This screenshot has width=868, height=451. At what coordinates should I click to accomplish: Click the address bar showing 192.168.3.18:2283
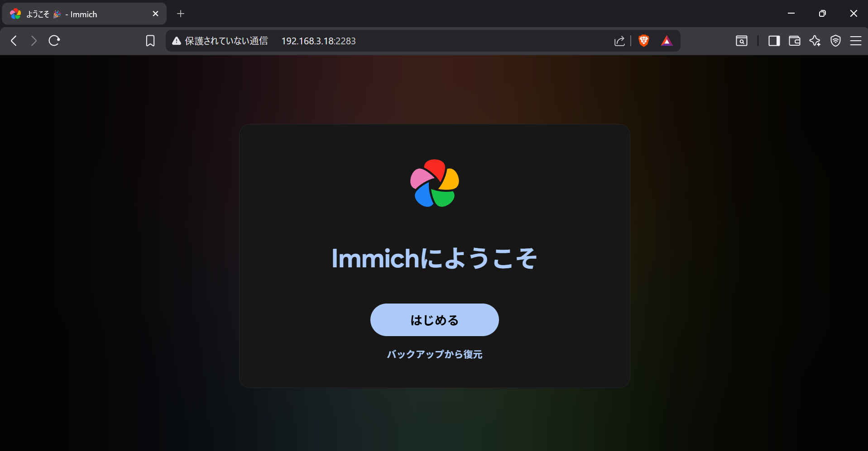[x=318, y=41]
